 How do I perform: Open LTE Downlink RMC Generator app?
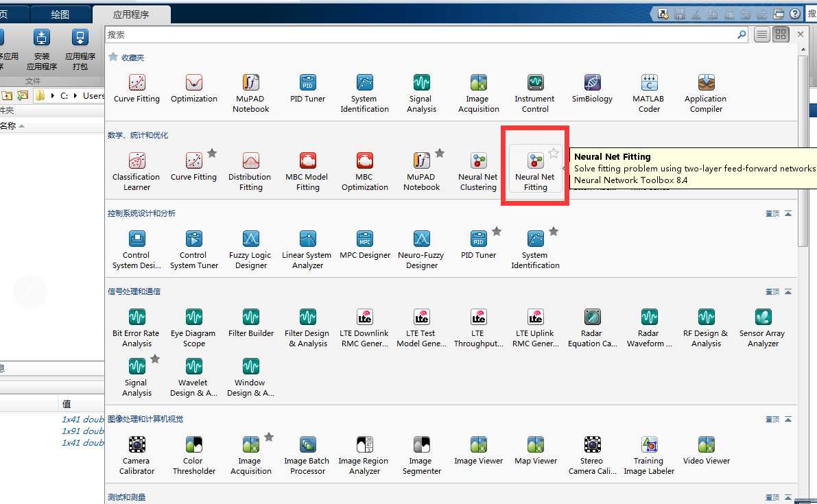point(364,328)
